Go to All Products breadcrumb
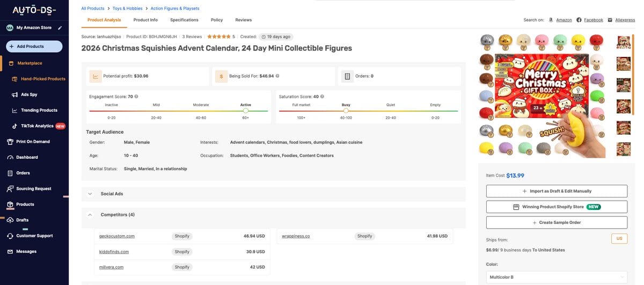Image resolution: width=644 pixels, height=285 pixels. [x=93, y=9]
